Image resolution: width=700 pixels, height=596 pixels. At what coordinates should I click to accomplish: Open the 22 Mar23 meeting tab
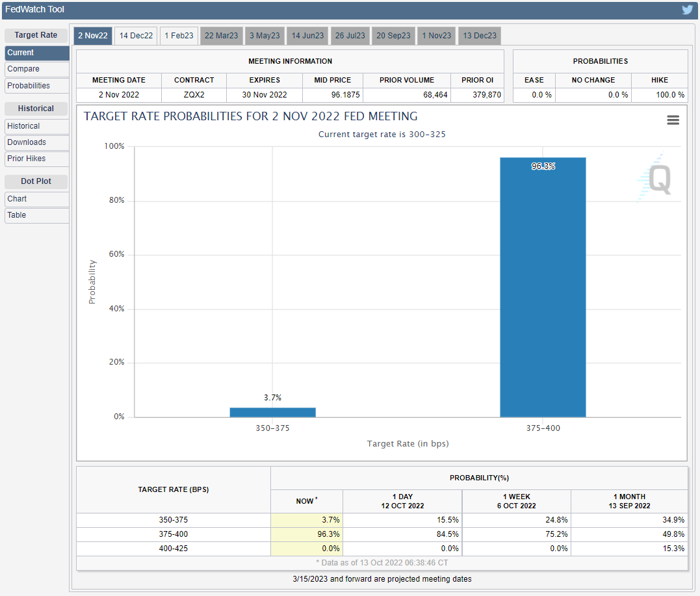click(221, 36)
